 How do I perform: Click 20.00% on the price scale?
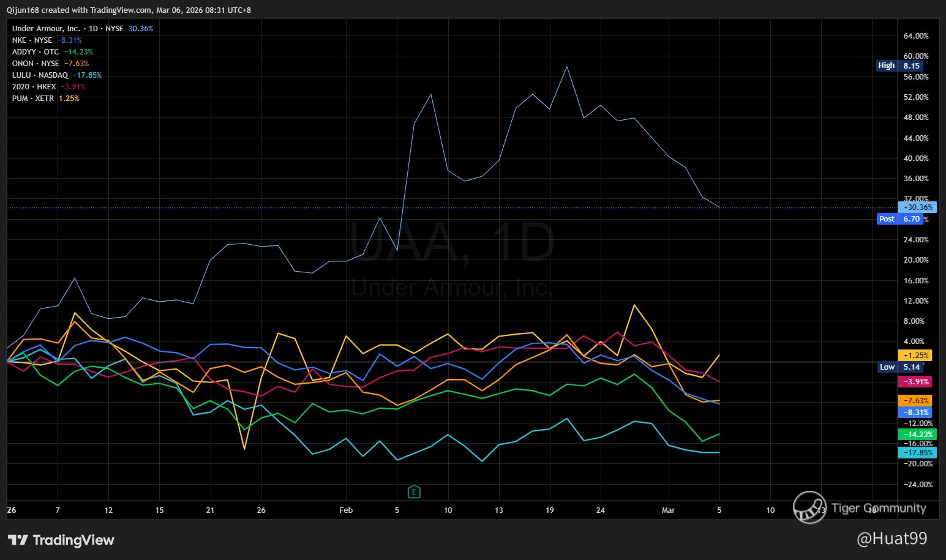pos(916,260)
